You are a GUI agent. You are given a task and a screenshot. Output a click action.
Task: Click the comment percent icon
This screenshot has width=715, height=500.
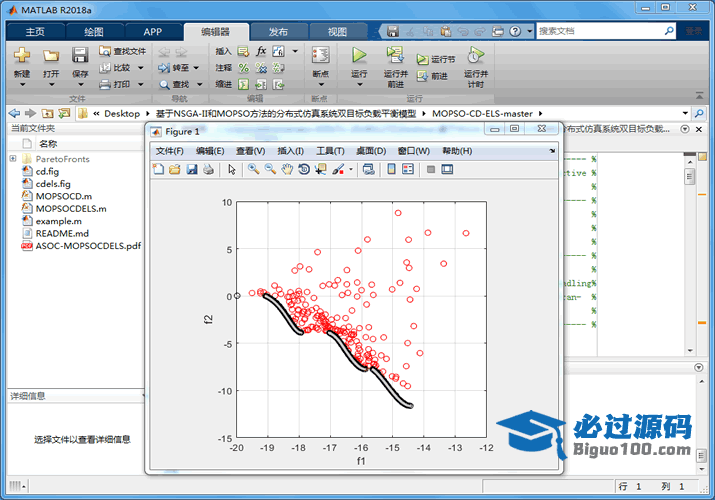pos(244,68)
